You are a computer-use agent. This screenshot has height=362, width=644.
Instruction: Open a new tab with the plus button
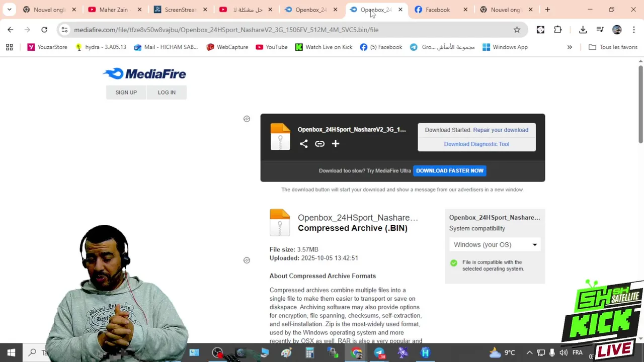click(547, 10)
